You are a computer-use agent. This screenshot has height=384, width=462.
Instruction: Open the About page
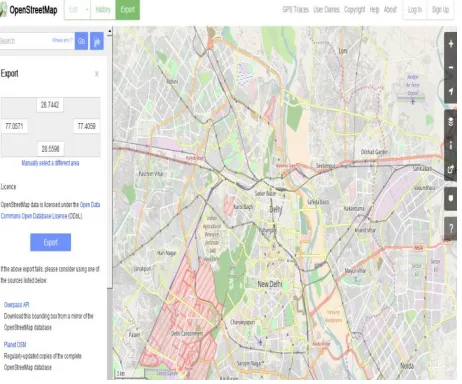390,10
